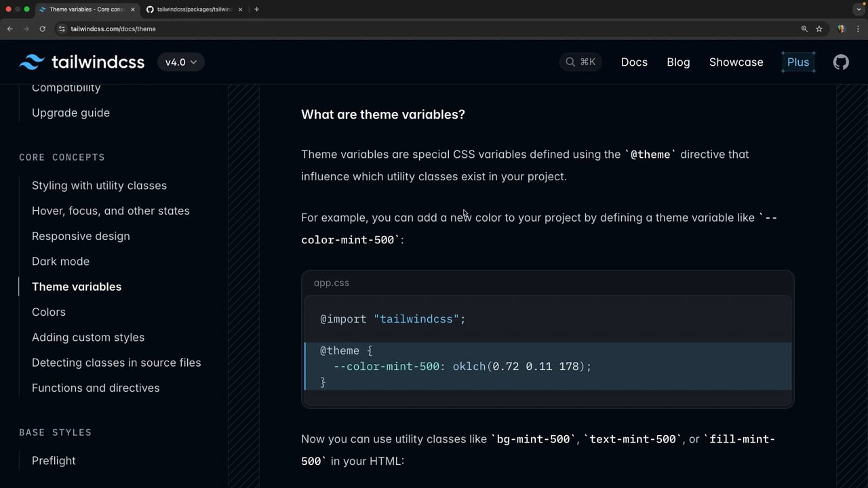Open Preflight page in sidebar
Screen dimensions: 868x488
(x=54, y=460)
